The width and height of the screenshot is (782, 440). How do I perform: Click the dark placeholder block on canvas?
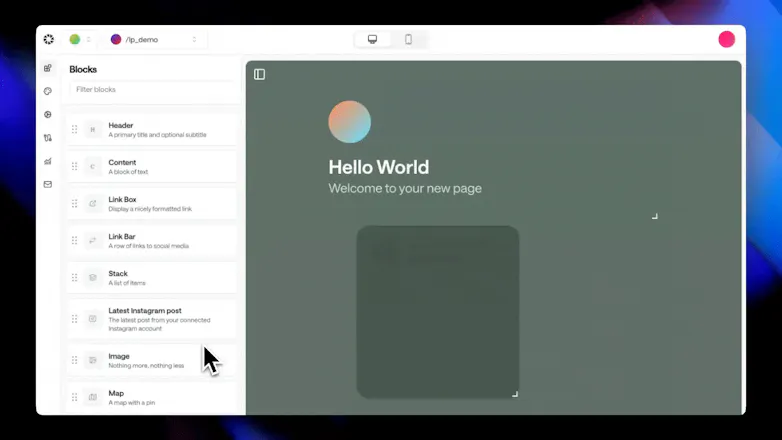(438, 312)
